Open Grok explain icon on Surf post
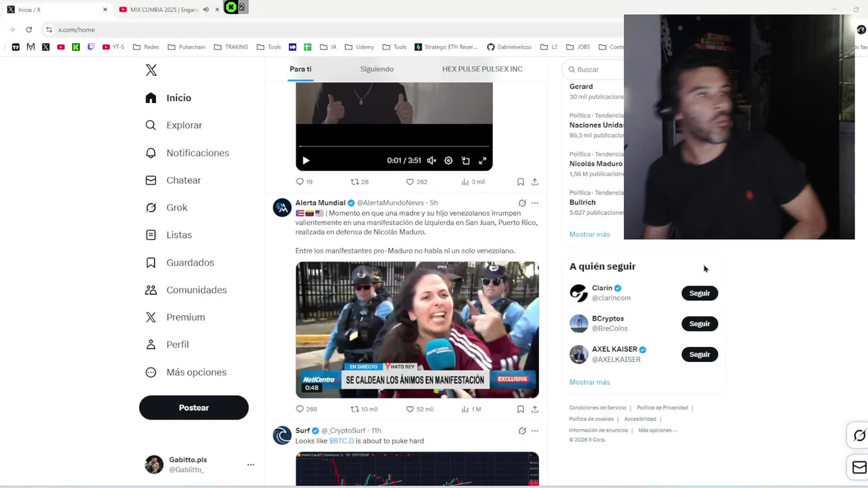 coord(522,430)
